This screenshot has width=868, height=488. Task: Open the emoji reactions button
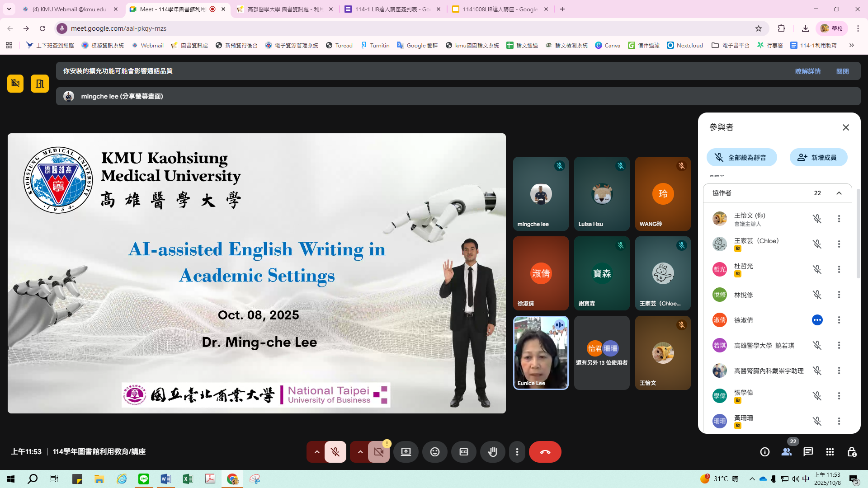pyautogui.click(x=434, y=452)
